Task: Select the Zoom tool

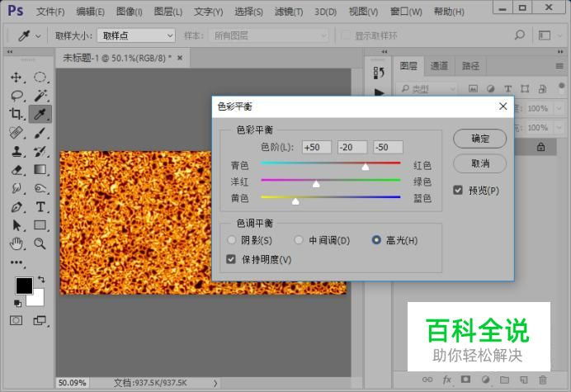Action: coord(40,243)
